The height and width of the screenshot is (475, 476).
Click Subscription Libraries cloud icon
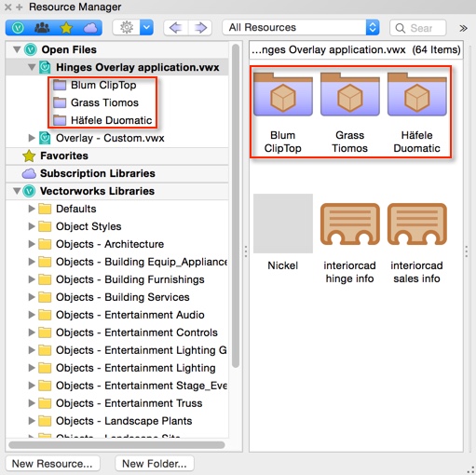coord(29,173)
